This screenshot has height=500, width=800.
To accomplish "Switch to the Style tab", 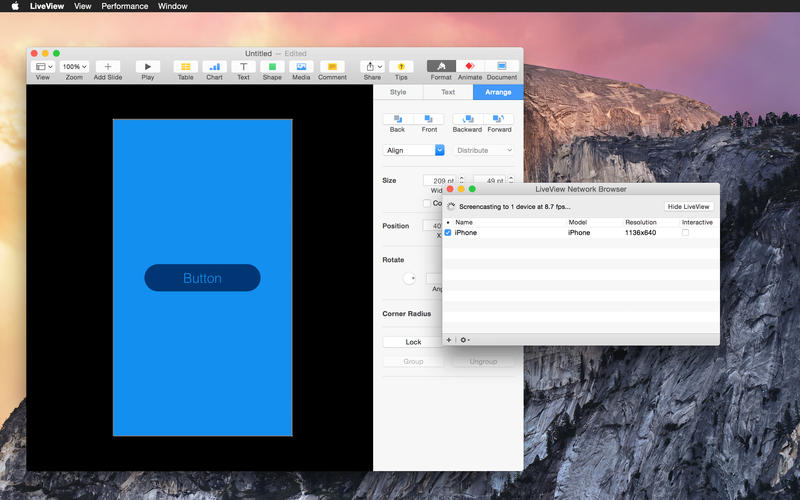I will [398, 92].
